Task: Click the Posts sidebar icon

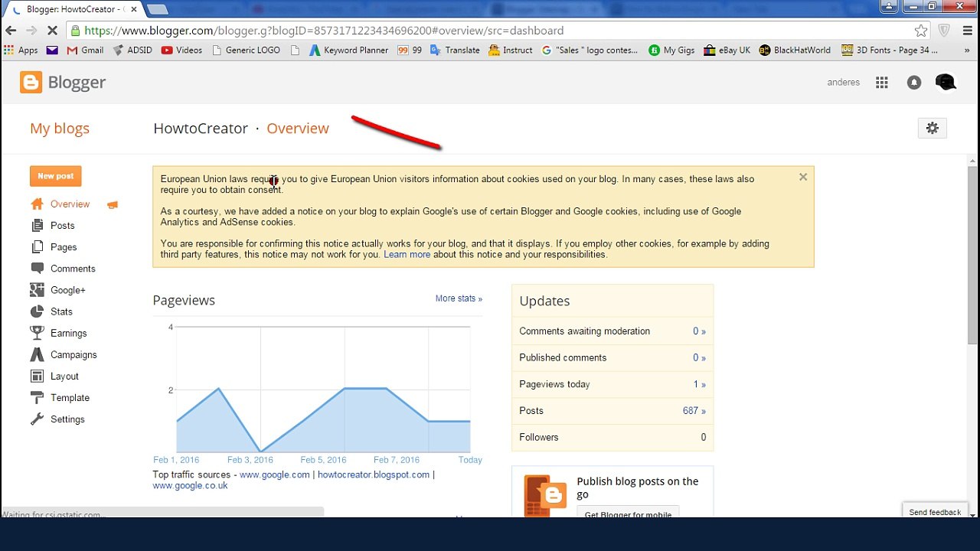Action: pyautogui.click(x=37, y=226)
